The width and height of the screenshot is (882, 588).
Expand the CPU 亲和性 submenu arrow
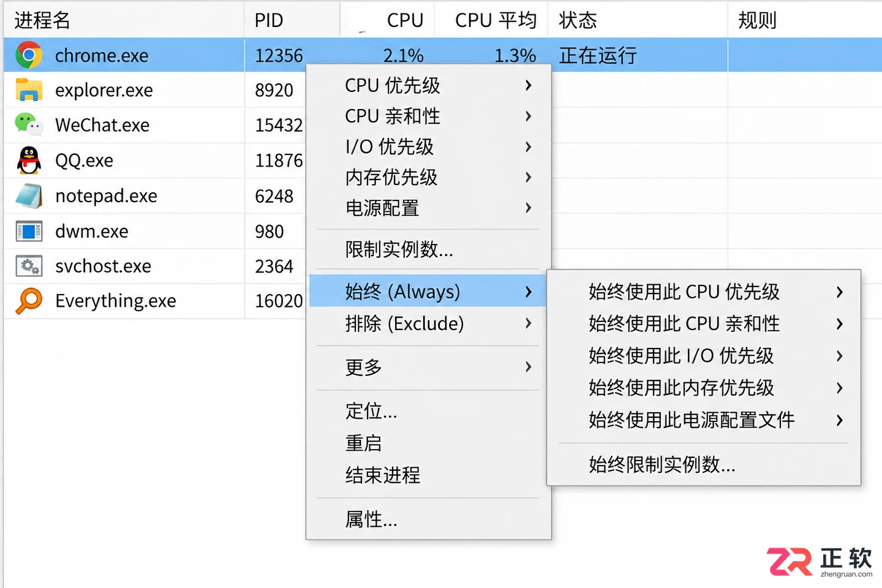click(528, 116)
